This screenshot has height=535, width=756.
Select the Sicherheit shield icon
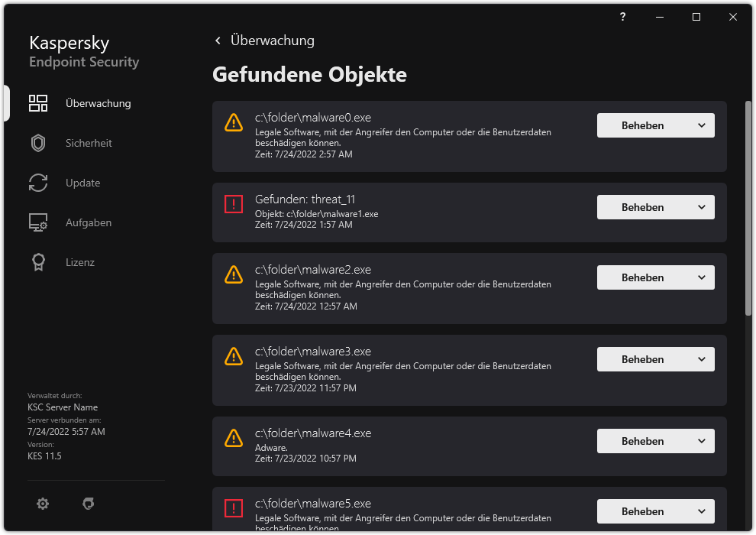point(38,143)
